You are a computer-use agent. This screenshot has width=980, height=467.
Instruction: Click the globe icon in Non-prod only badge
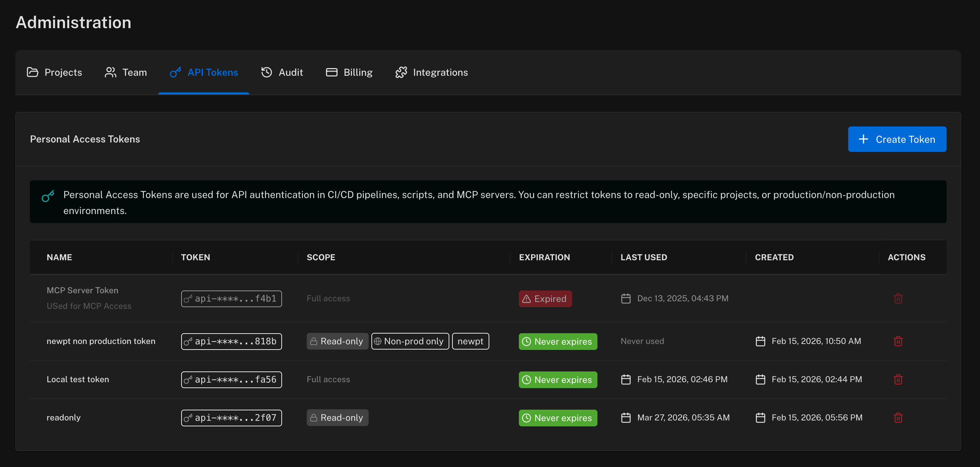[x=377, y=341]
